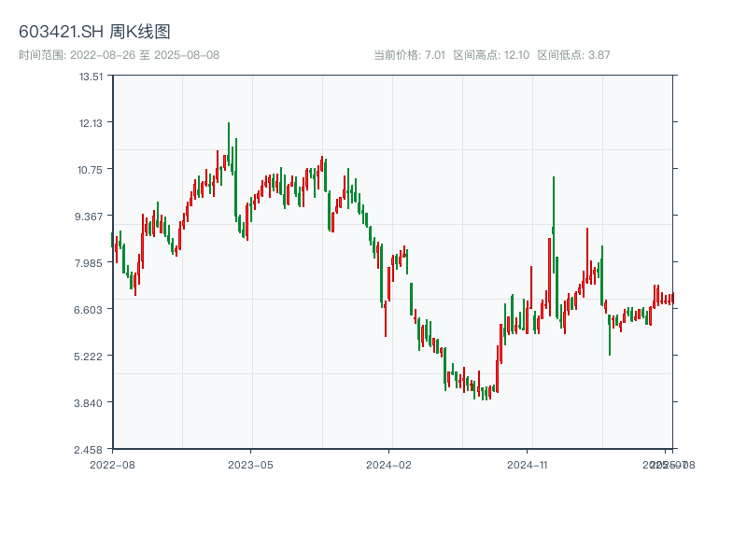Viewport: 747px width, 560px height.
Task: Click the tallest green candle peaking near 12.13
Action: (229, 146)
